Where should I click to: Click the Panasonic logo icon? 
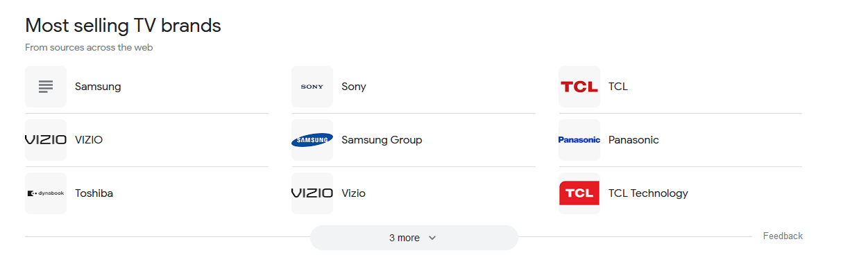(x=579, y=140)
